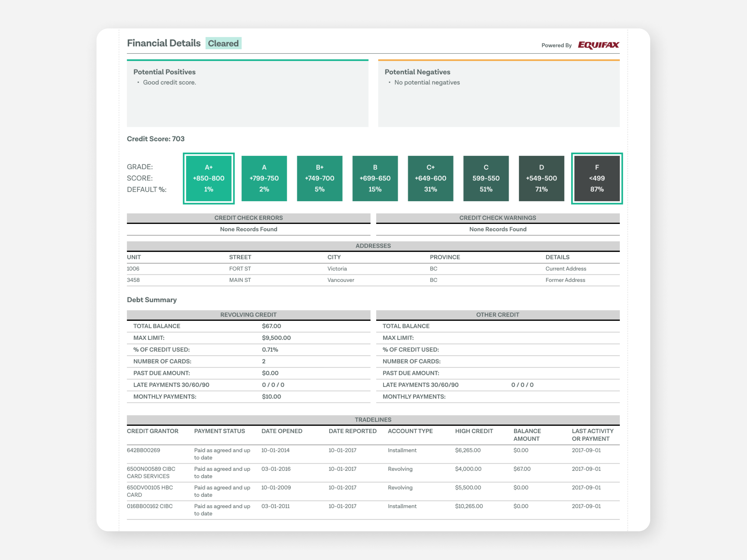Expand the REVOLVING CREDIT summary header
The height and width of the screenshot is (560, 747).
coord(248,314)
